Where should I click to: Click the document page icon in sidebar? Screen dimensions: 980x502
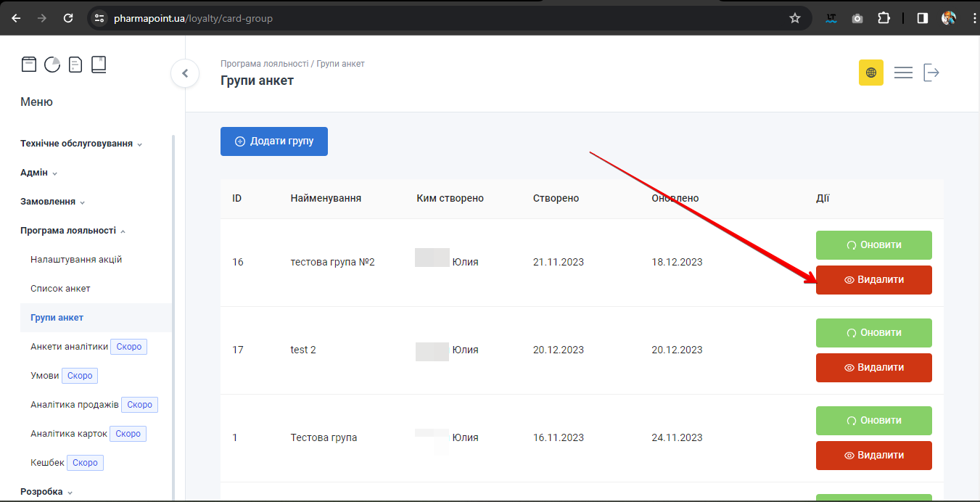point(75,65)
